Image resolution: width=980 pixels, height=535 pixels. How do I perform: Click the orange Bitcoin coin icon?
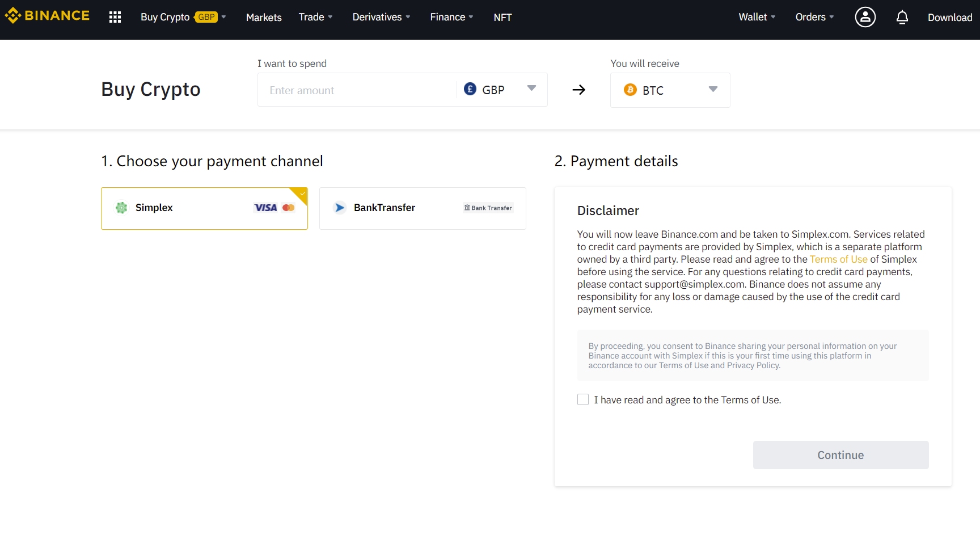pyautogui.click(x=630, y=90)
